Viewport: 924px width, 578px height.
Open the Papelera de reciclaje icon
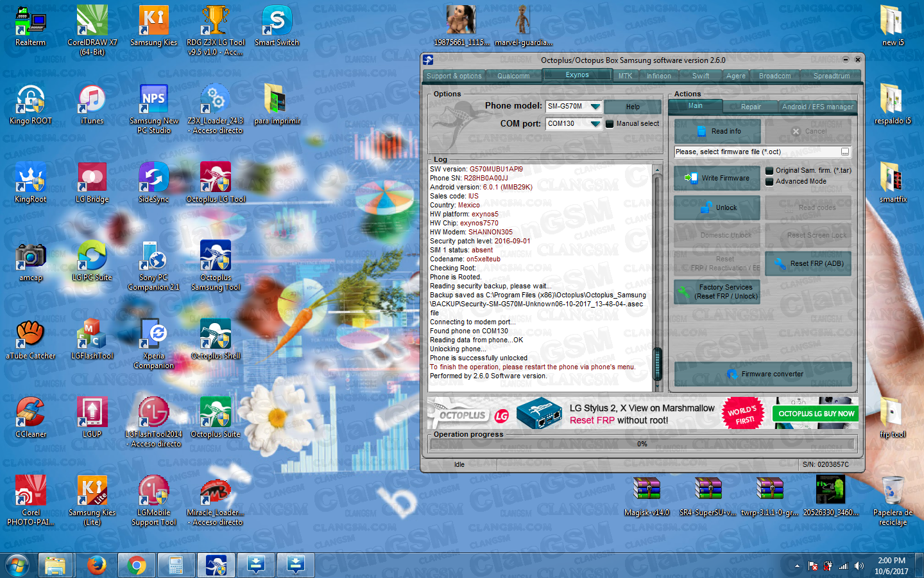(893, 500)
